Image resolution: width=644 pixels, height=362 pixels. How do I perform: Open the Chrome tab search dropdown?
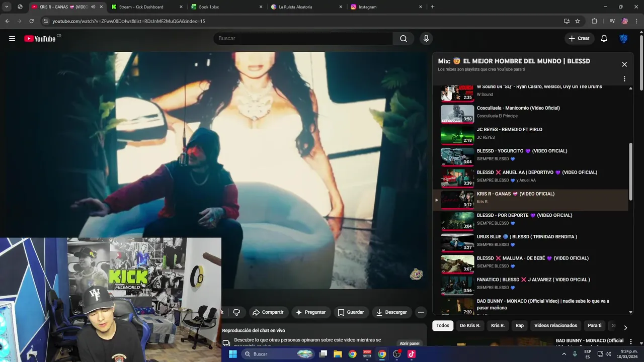point(7,7)
